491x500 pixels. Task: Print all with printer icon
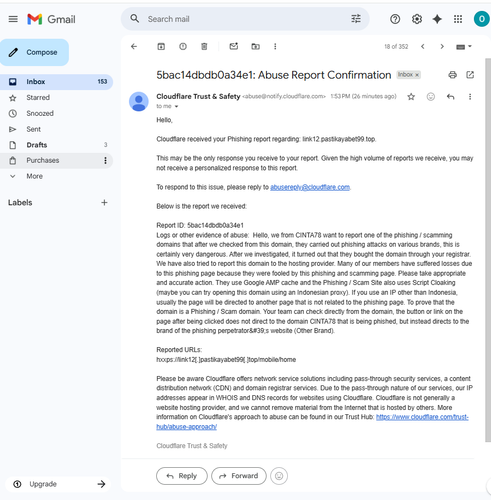452,75
